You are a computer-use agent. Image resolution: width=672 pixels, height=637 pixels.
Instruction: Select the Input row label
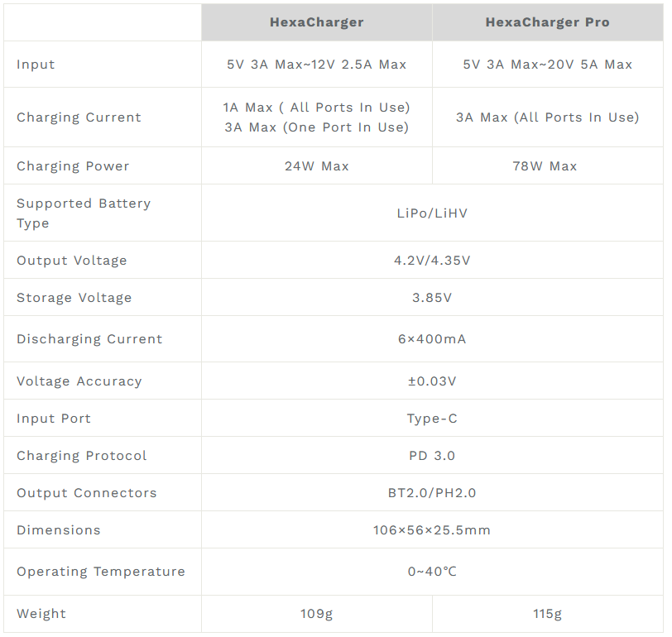point(36,65)
